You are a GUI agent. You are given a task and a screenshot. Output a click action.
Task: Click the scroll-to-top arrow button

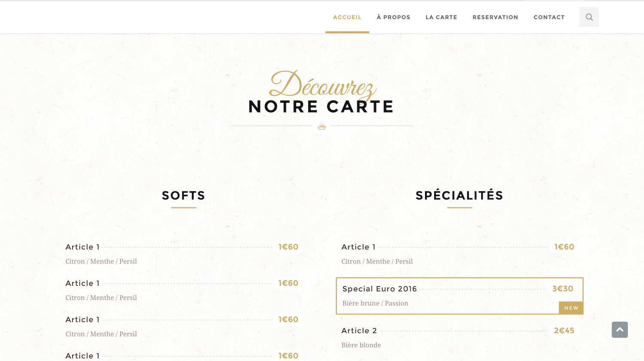620,330
